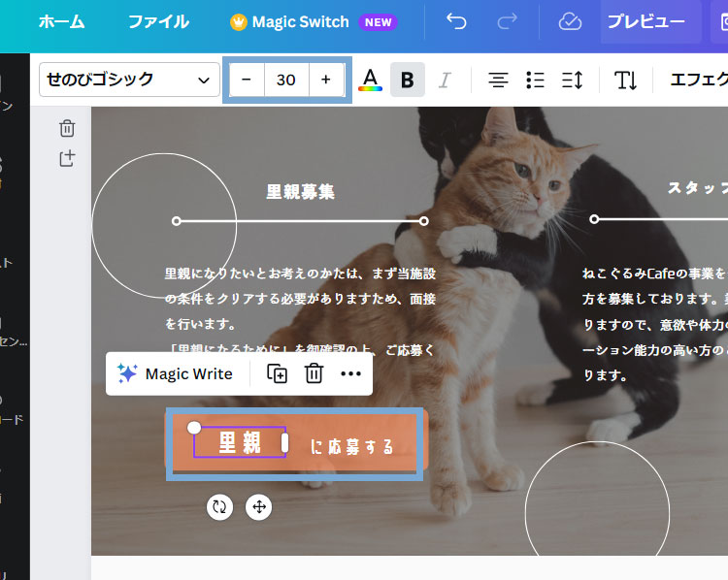This screenshot has width=728, height=580.
Task: Click the redo arrow
Action: click(507, 21)
